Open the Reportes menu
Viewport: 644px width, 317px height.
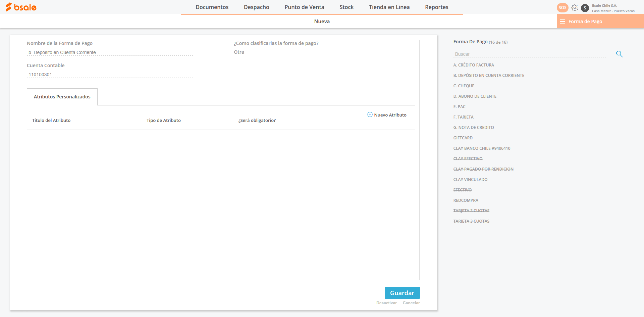click(436, 7)
